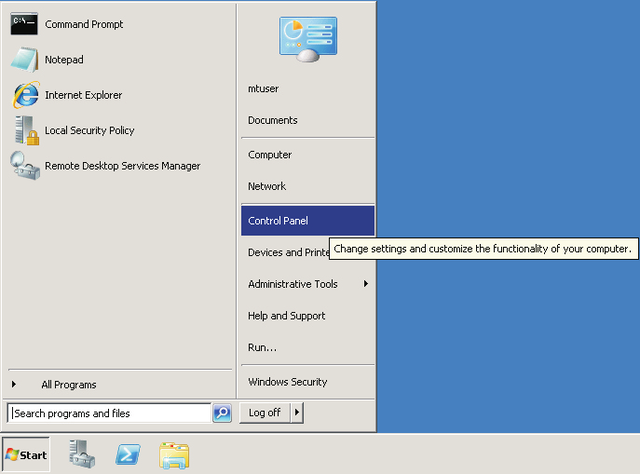This screenshot has width=640, height=474.
Task: Open Documents from Start menu
Action: point(308,120)
